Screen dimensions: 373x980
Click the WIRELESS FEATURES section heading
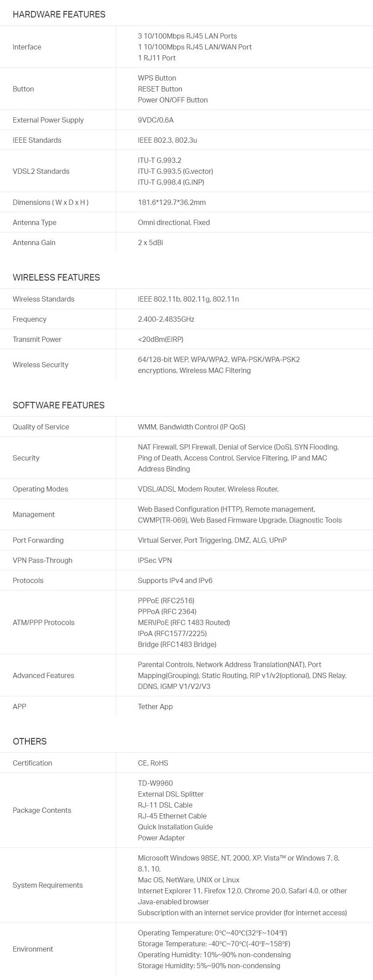click(x=56, y=277)
